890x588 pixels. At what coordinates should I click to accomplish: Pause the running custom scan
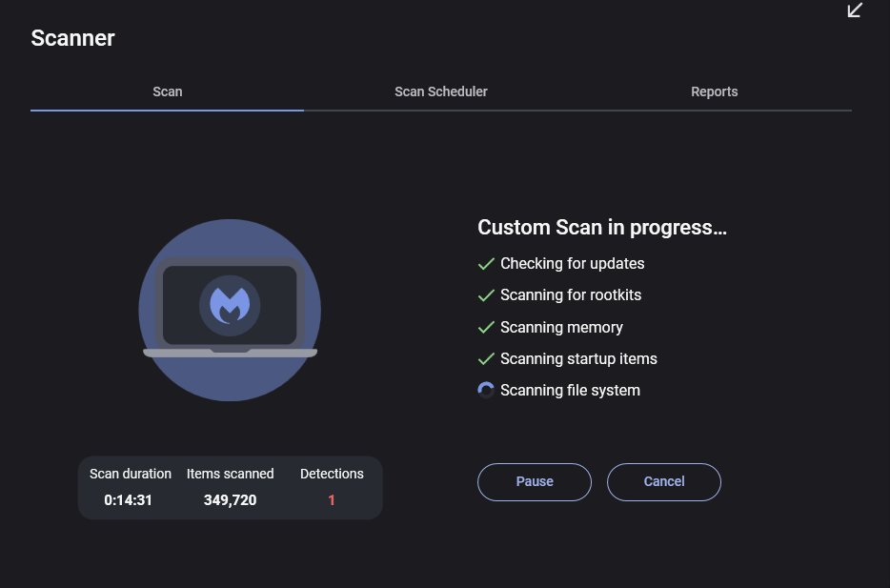point(535,482)
